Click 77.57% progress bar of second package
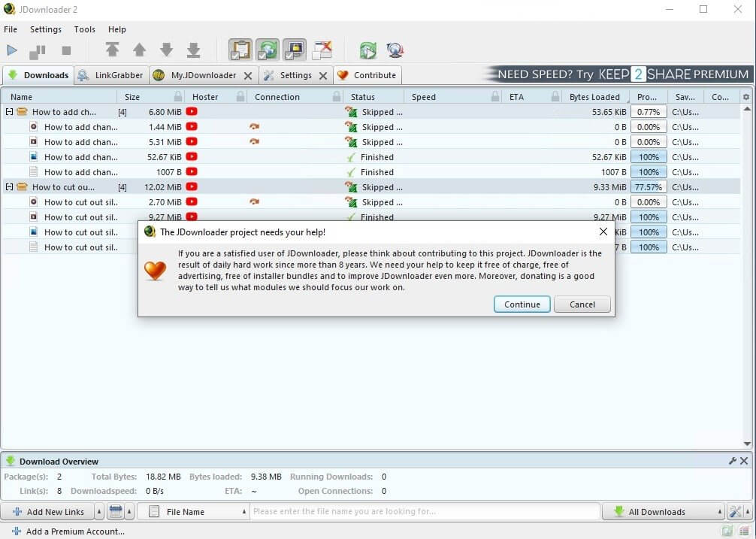The image size is (756, 539). [649, 187]
